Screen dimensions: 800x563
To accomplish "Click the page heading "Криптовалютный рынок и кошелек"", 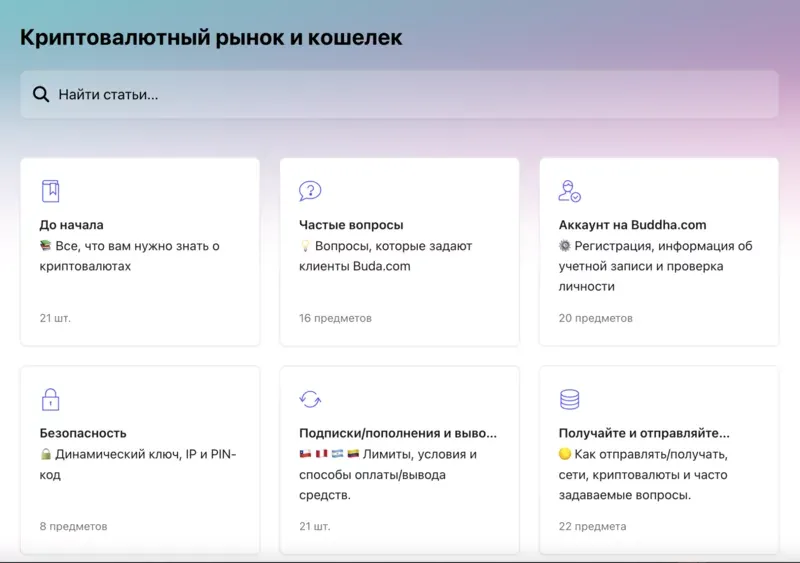I will [211, 37].
